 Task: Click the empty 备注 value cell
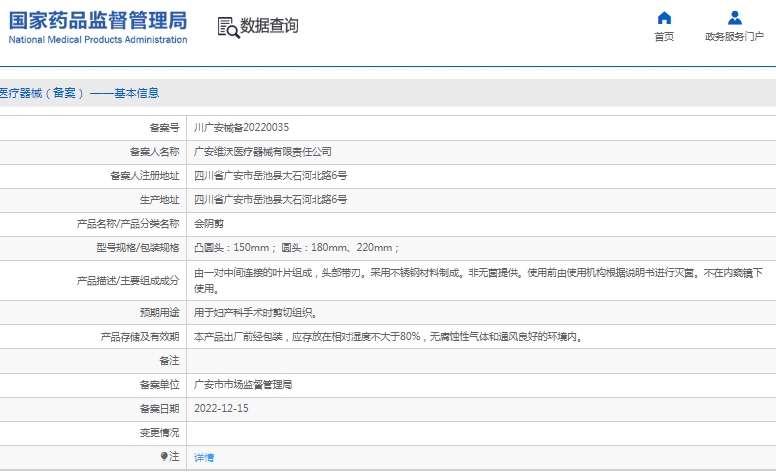point(481,361)
